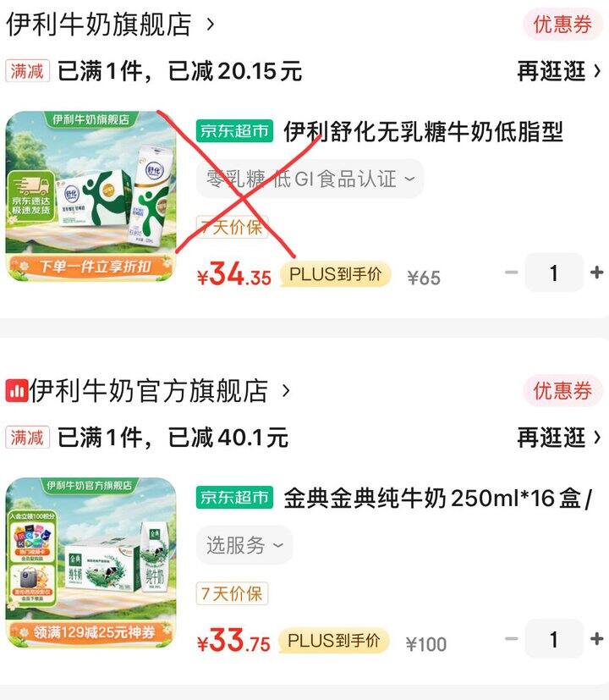Open the 伊利舒化 milk product thumbnail
The width and height of the screenshot is (609, 700).
pyautogui.click(x=91, y=197)
